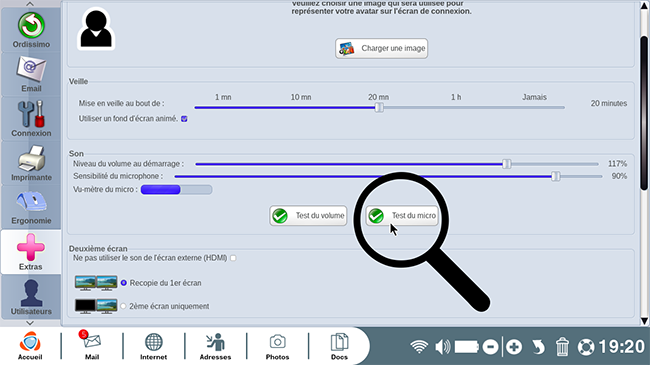This screenshot has width=650, height=365.
Task: Click the user avatar image
Action: 96,28
